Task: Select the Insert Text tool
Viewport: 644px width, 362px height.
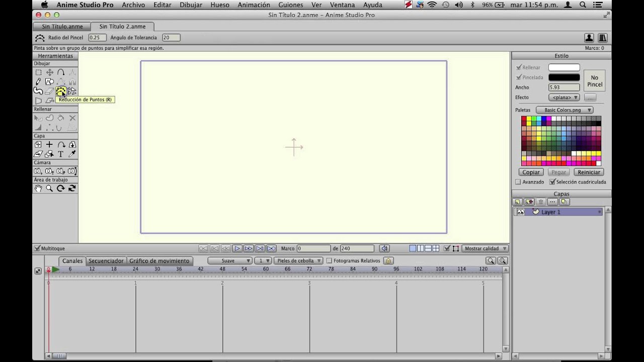Action: click(61, 154)
